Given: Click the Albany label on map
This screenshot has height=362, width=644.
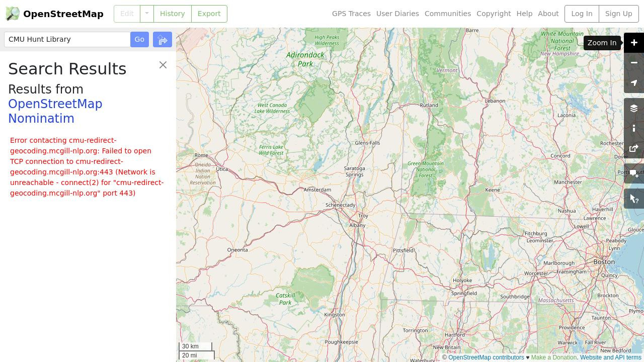Looking at the screenshot, I should [357, 225].
